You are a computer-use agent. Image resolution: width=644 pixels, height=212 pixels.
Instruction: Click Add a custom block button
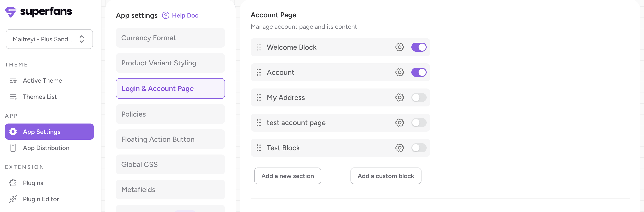(x=386, y=176)
